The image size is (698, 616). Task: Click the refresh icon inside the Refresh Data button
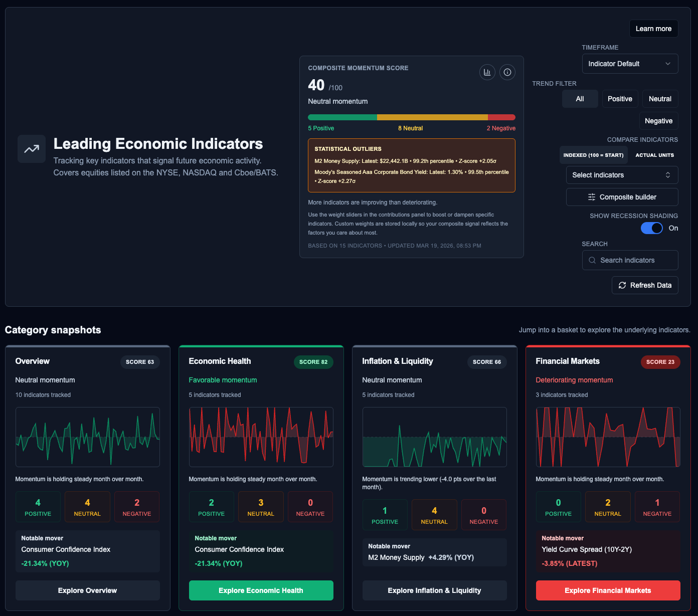point(622,285)
